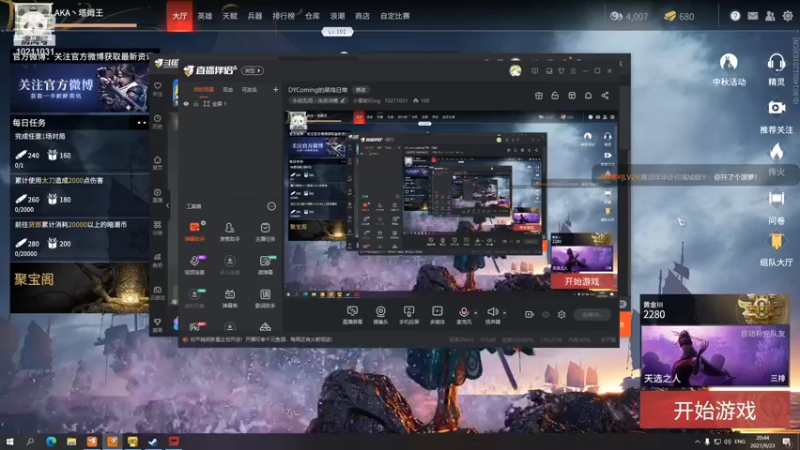The height and width of the screenshot is (450, 800).
Task: Add a new scene with the plus button
Action: pos(276,90)
